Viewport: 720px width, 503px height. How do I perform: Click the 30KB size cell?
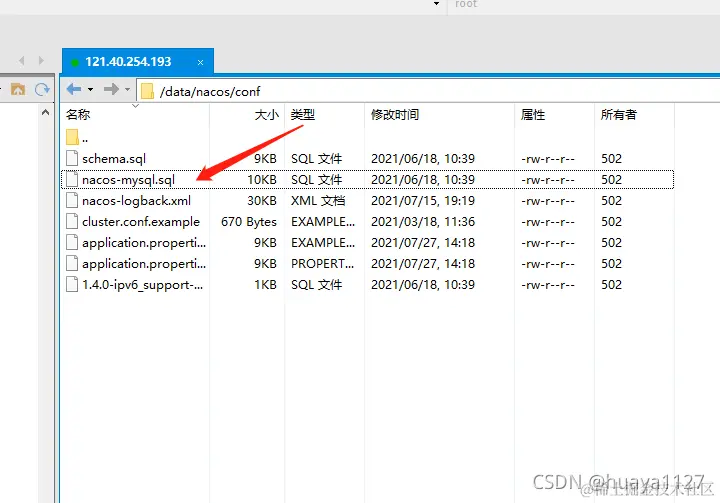(x=262, y=201)
